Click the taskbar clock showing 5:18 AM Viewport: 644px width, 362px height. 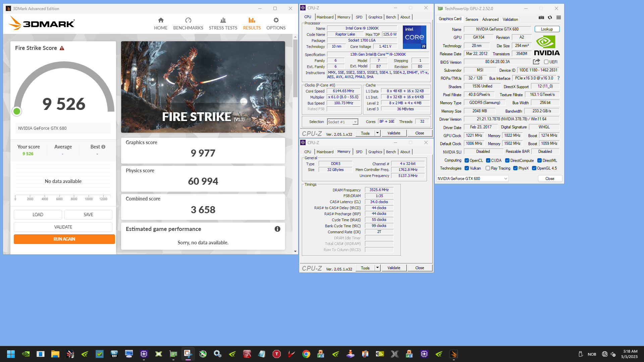[630, 354]
